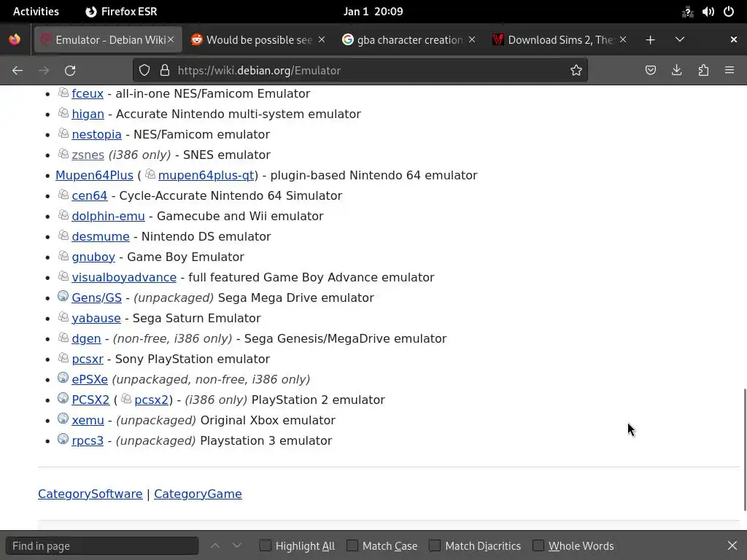Click the package icon beside fceux
Viewport: 747px width, 560px height.
pyautogui.click(x=63, y=93)
